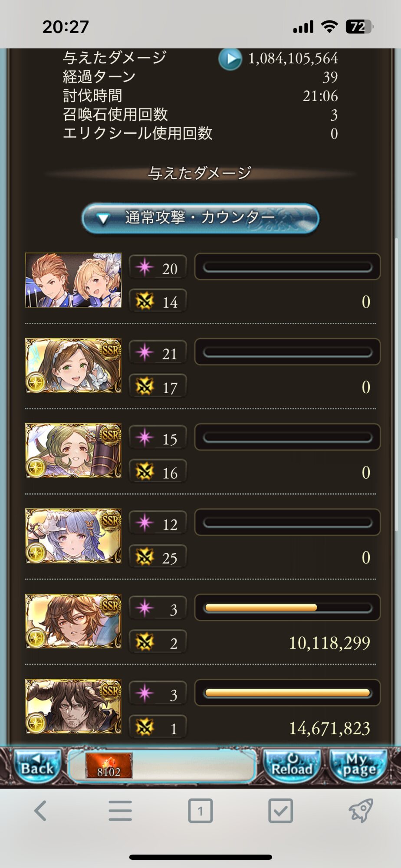Tap the red crystal 8102 counter
The height and width of the screenshot is (868, 401).
108,766
